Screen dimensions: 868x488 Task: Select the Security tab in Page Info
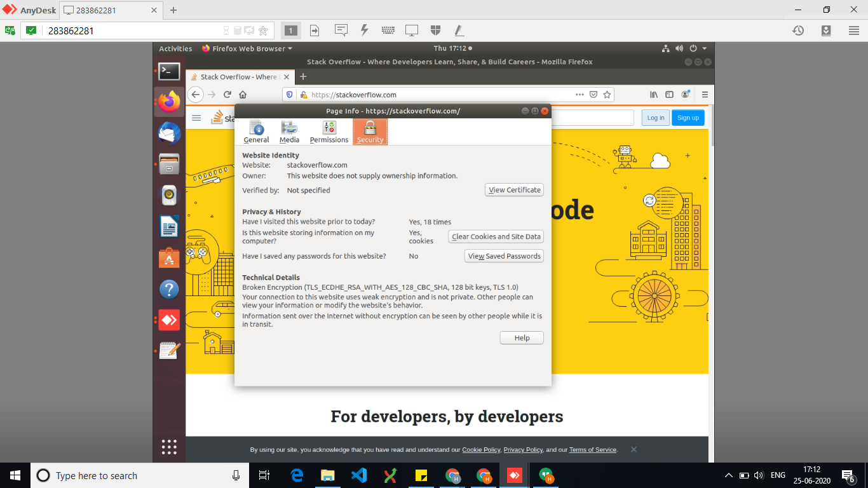point(370,132)
